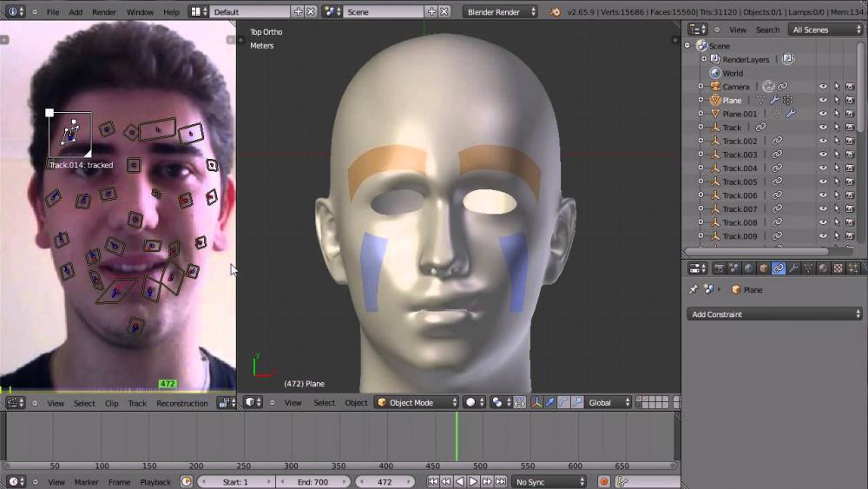Hide the Camera object via eye icon
868x489 pixels.
(x=823, y=87)
